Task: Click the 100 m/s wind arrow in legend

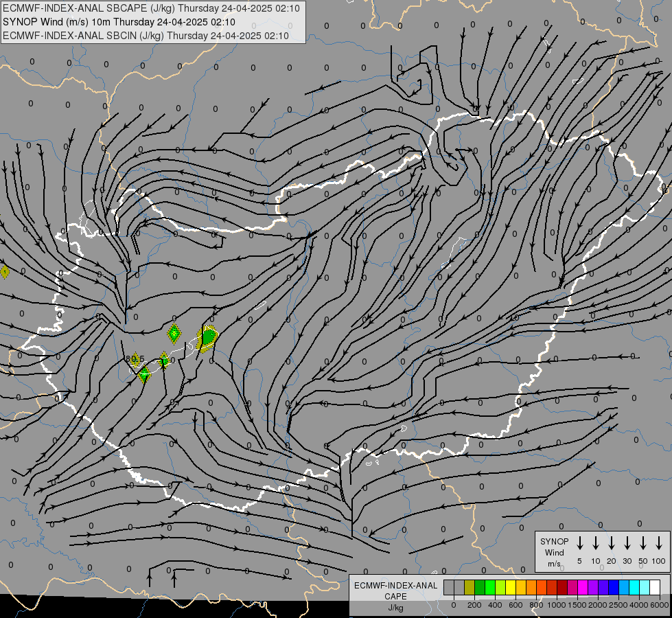Action: tap(659, 543)
